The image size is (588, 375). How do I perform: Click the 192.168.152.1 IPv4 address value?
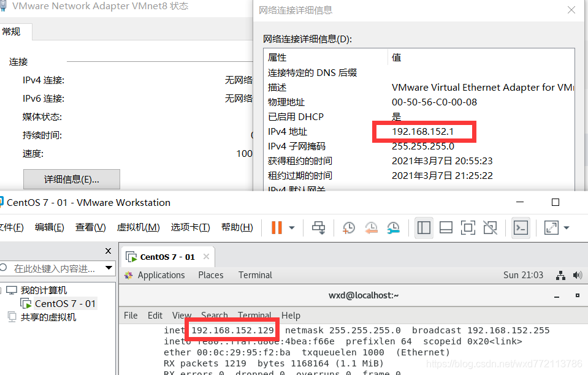point(422,132)
